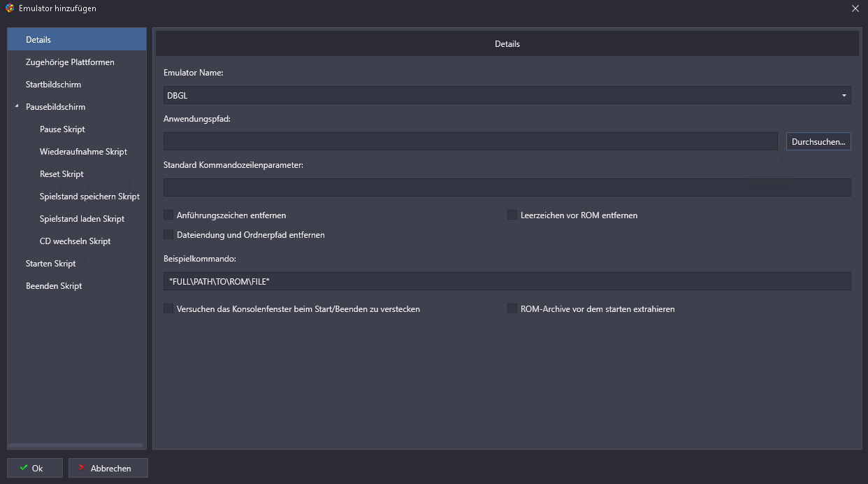Close the Emulator hinzufügen dialog
This screenshot has height=484, width=868.
tap(855, 8)
